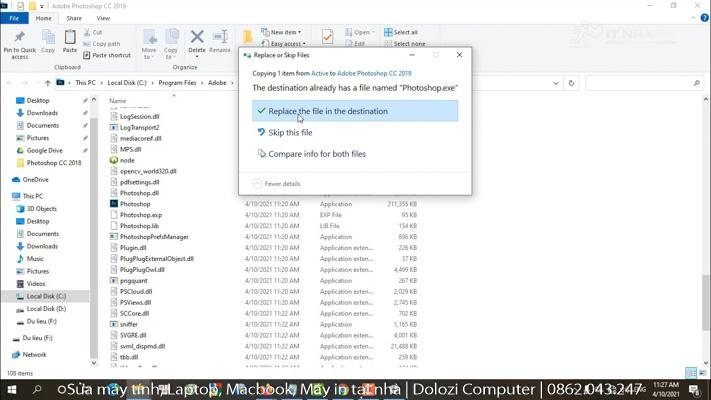Screen dimensions: 711x400
Task: Open the Adobe Photoshop CC 2019 destination link
Action: [x=374, y=73]
